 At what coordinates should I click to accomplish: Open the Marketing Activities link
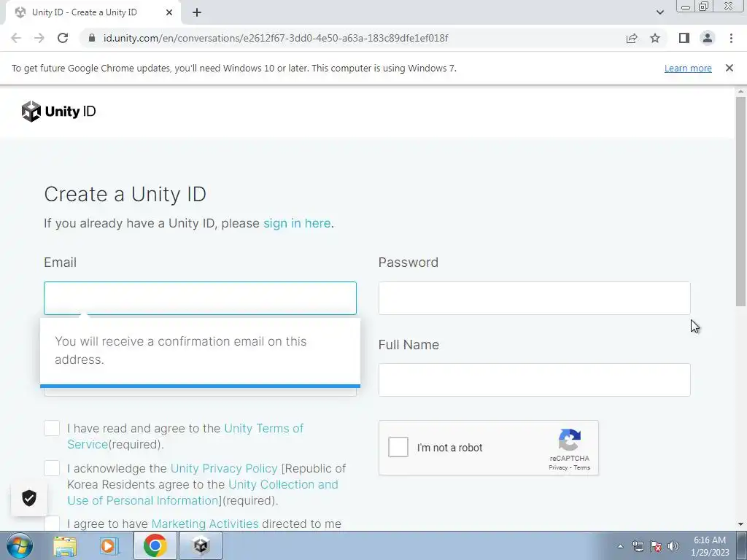[x=205, y=524]
